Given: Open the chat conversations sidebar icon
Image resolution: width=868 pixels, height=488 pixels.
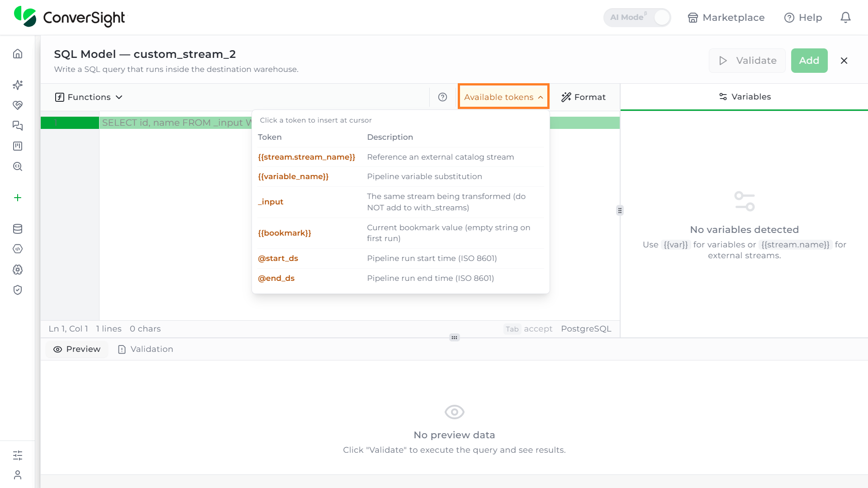Looking at the screenshot, I should [x=18, y=126].
